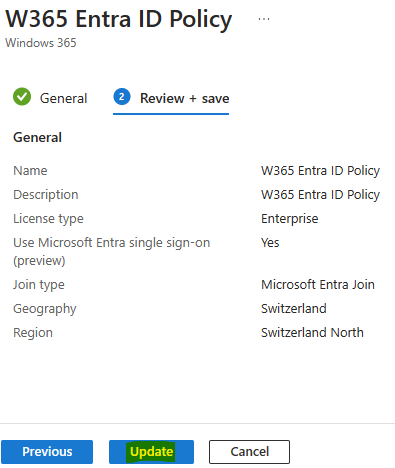The image size is (395, 468).
Task: Go back with the Previous button
Action: [x=47, y=452]
